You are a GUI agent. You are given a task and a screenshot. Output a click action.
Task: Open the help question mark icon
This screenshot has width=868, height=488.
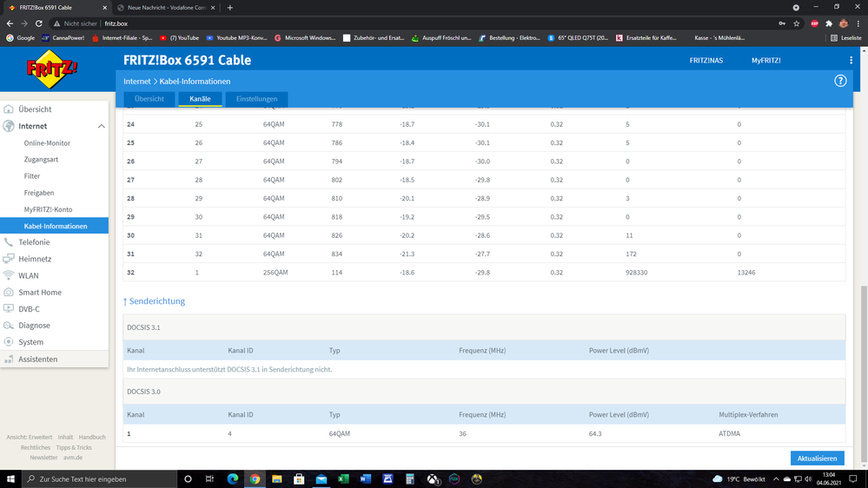[x=840, y=81]
